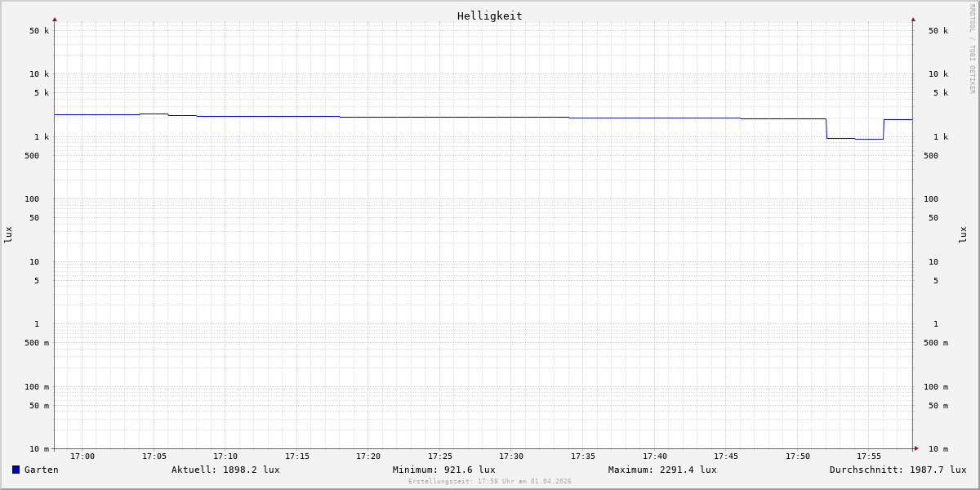Viewport: 980px width, 490px height.
Task: Click the left vertical lux axis title
Action: [8, 234]
